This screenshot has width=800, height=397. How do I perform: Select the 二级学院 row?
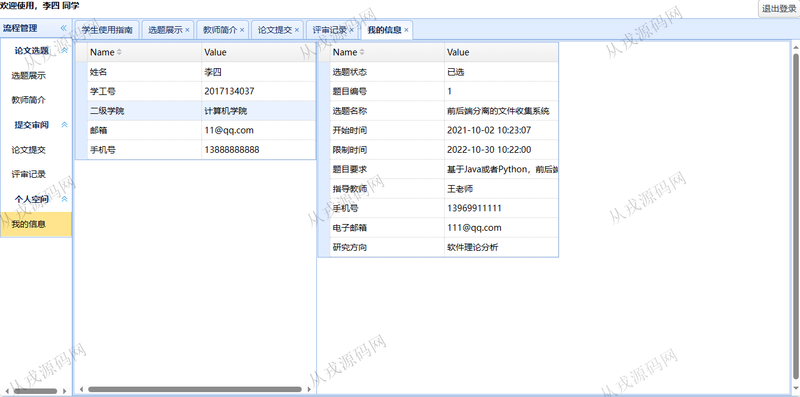[196, 111]
